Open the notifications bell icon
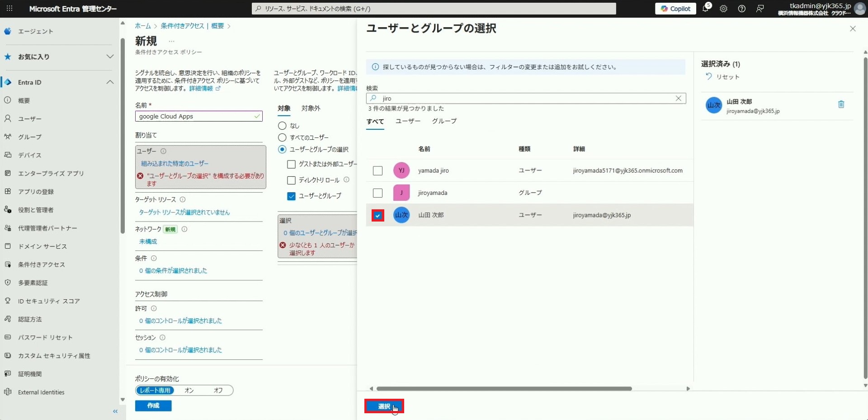 pos(705,9)
